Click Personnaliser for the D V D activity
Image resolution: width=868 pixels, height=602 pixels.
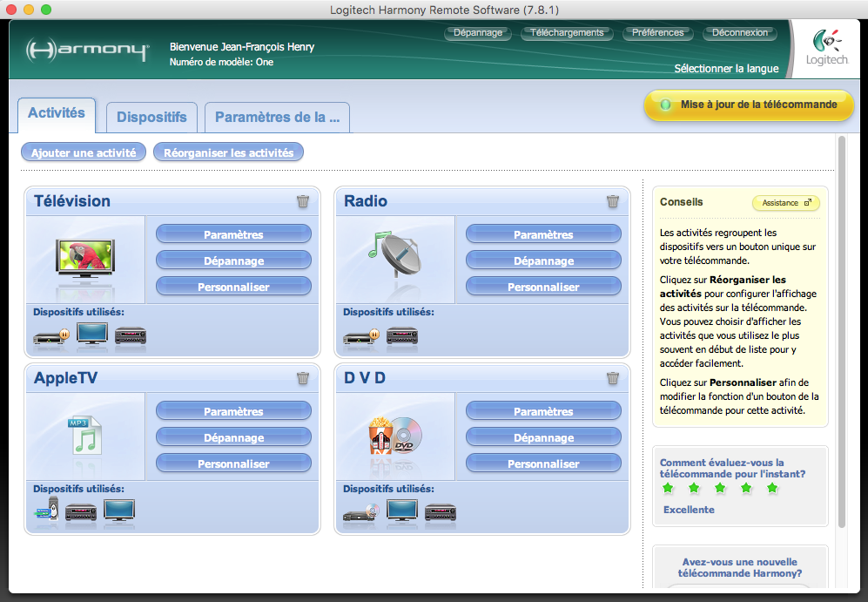(543, 463)
